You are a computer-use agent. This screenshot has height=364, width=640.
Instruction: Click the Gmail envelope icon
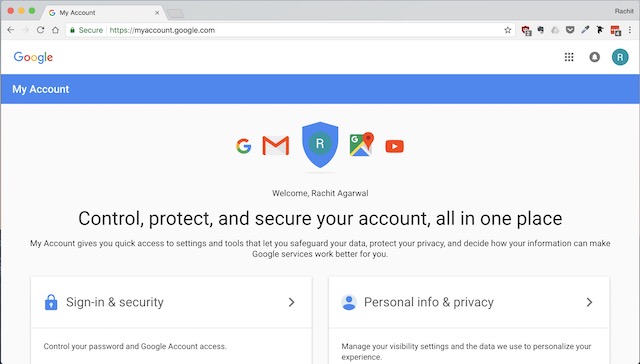[276, 146]
